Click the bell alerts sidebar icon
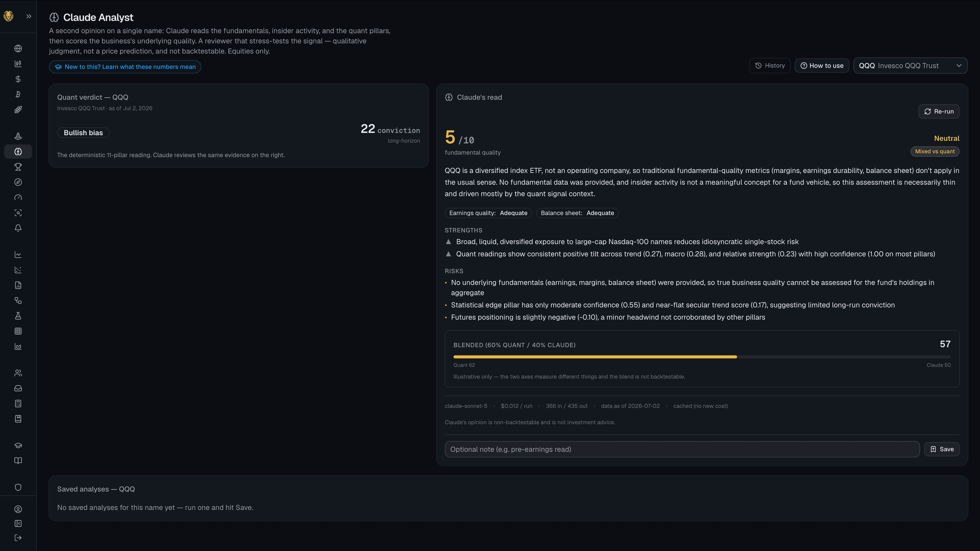 (x=18, y=228)
